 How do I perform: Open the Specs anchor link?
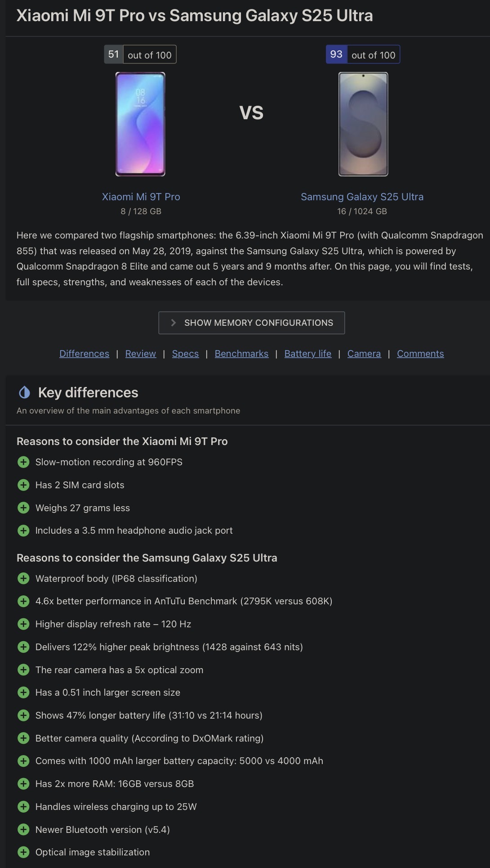tap(185, 354)
